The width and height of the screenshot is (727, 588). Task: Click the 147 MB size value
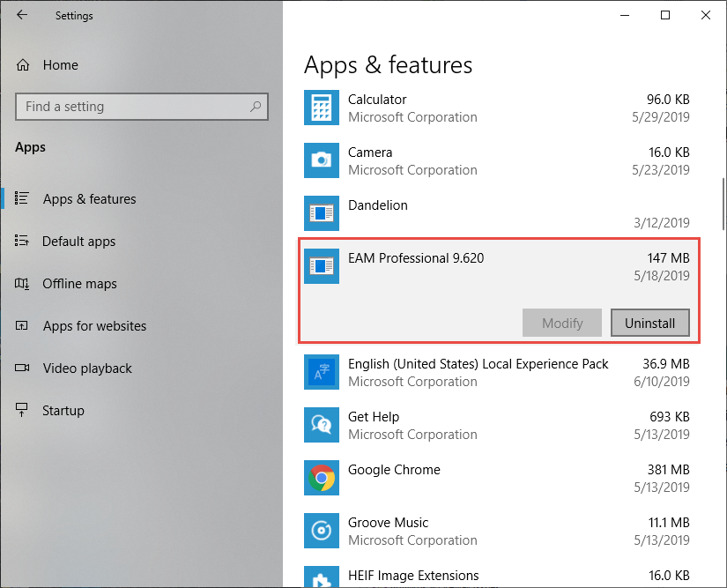[668, 257]
